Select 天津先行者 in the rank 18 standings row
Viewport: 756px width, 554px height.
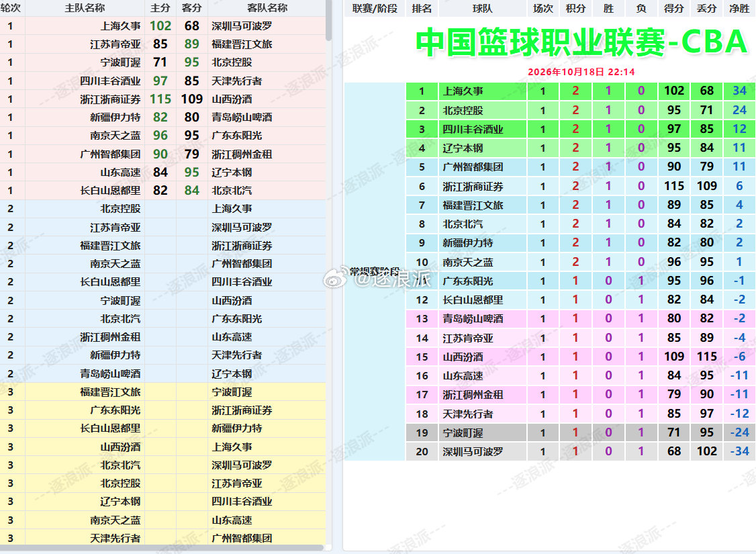tap(468, 414)
